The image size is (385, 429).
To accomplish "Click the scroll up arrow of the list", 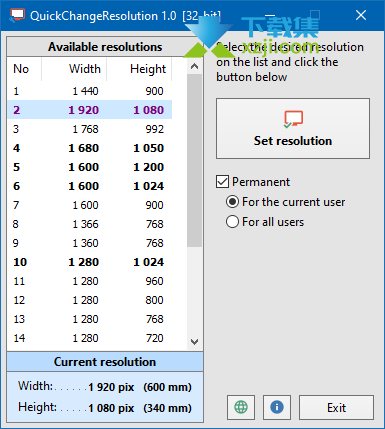I will pyautogui.click(x=195, y=66).
